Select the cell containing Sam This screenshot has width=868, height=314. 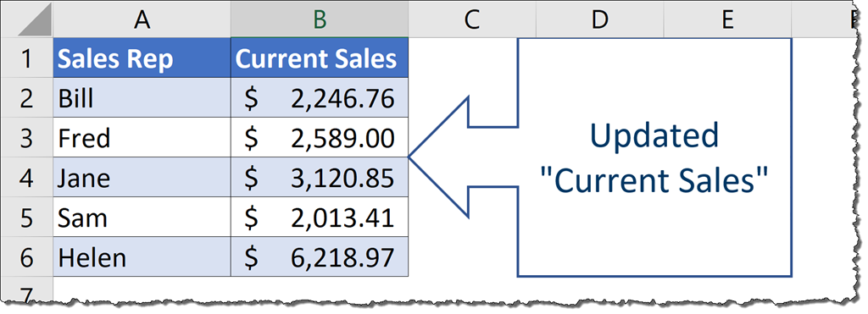142,218
